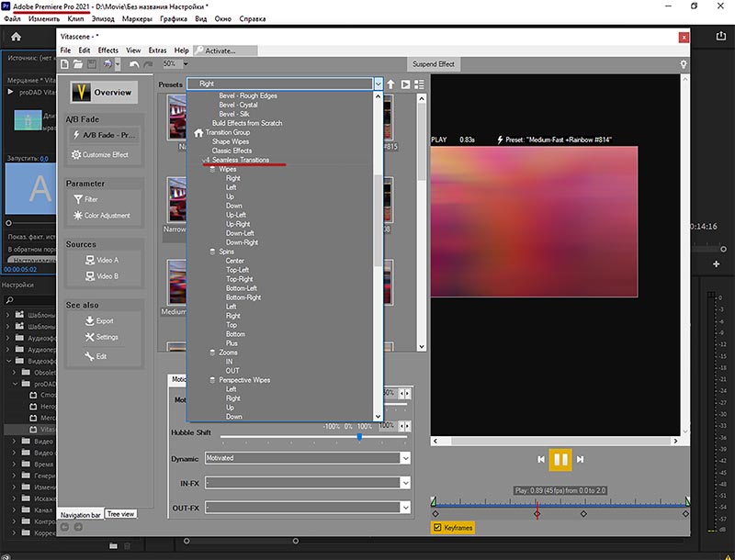Viewport: 735px width, 560px height.
Task: Switch to Tree view tab
Action: pos(121,514)
